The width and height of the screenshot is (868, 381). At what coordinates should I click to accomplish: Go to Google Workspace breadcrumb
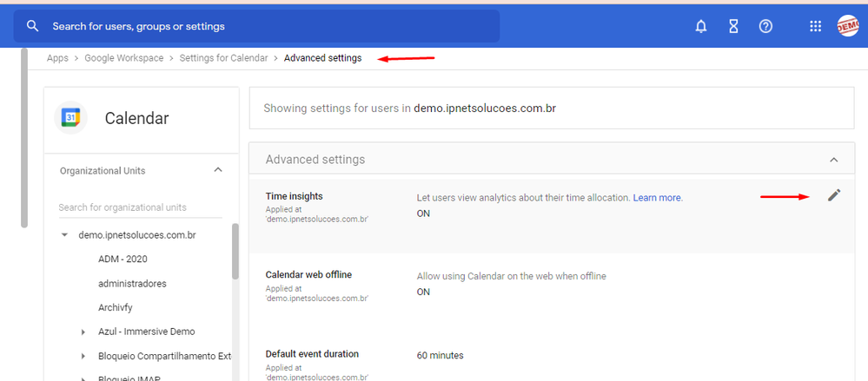(124, 58)
